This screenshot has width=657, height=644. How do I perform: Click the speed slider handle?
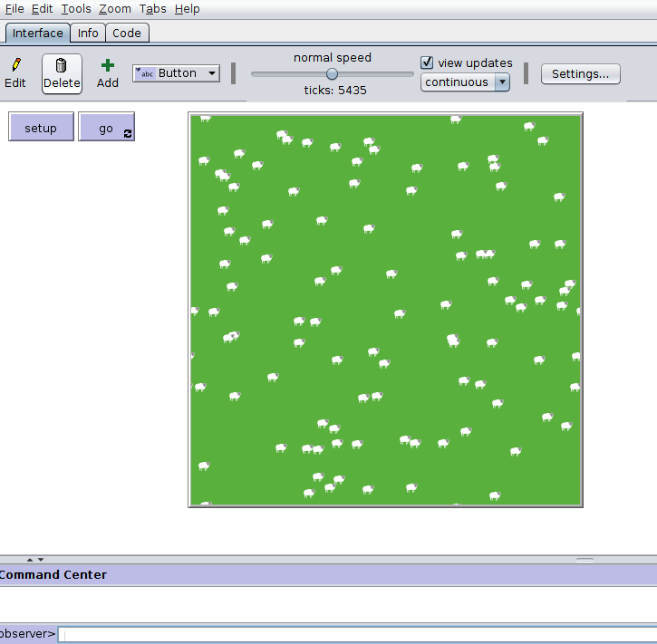point(332,74)
